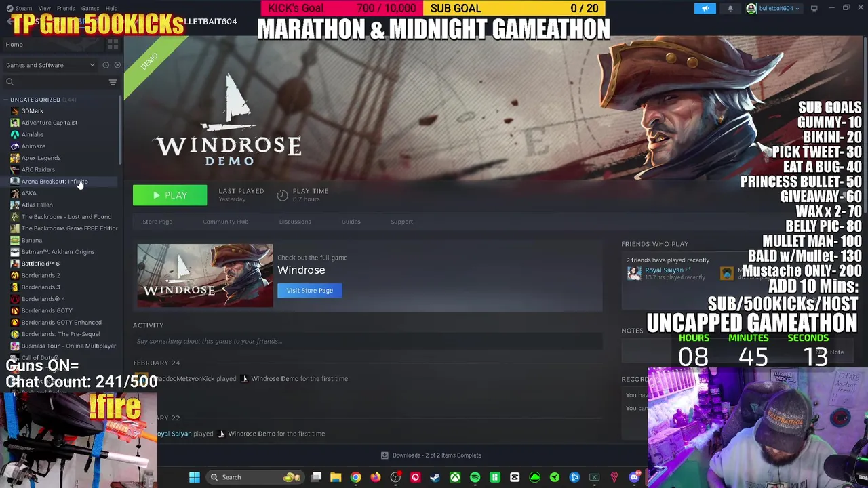Viewport: 868px width, 488px height.
Task: Select 3DMark in the library
Action: 32,111
